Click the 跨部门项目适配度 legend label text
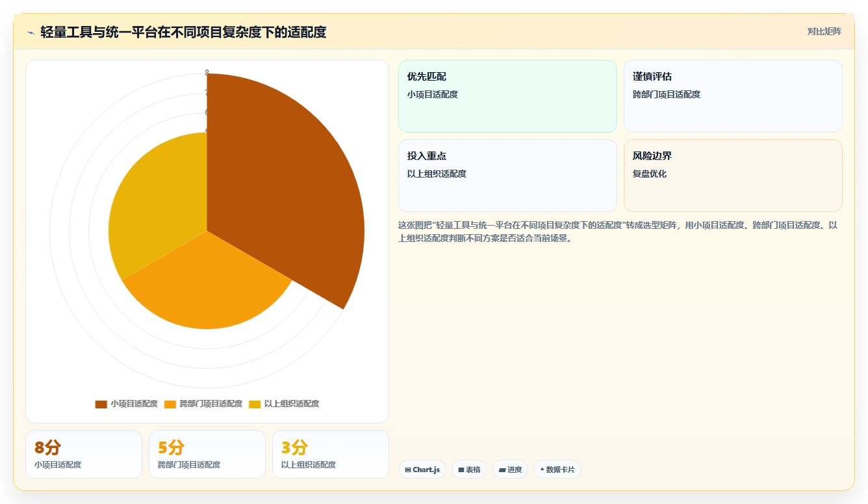 click(211, 404)
